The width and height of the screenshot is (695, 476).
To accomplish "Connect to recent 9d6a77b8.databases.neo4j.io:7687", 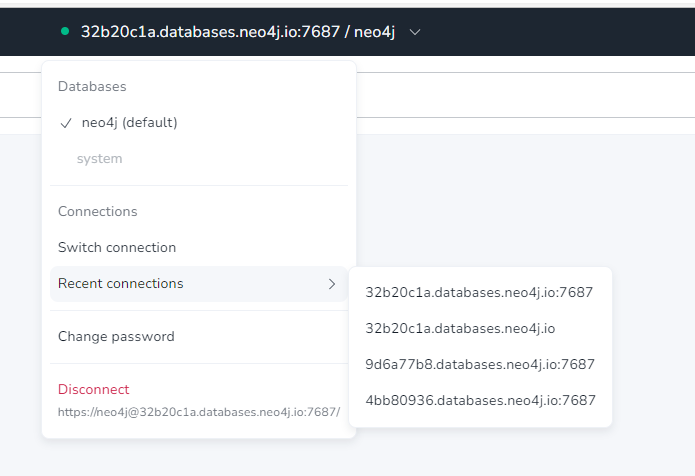I will pyautogui.click(x=480, y=364).
